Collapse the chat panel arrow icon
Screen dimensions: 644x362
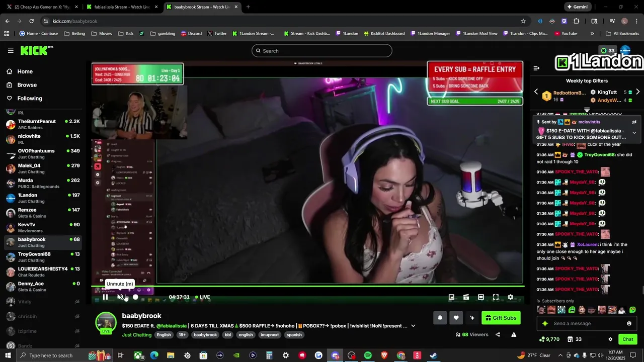click(536, 68)
